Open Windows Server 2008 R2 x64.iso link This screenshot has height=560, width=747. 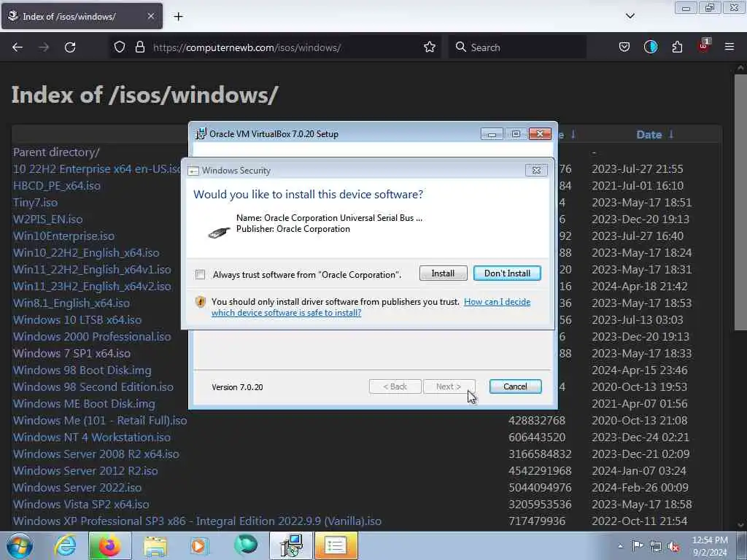click(96, 454)
